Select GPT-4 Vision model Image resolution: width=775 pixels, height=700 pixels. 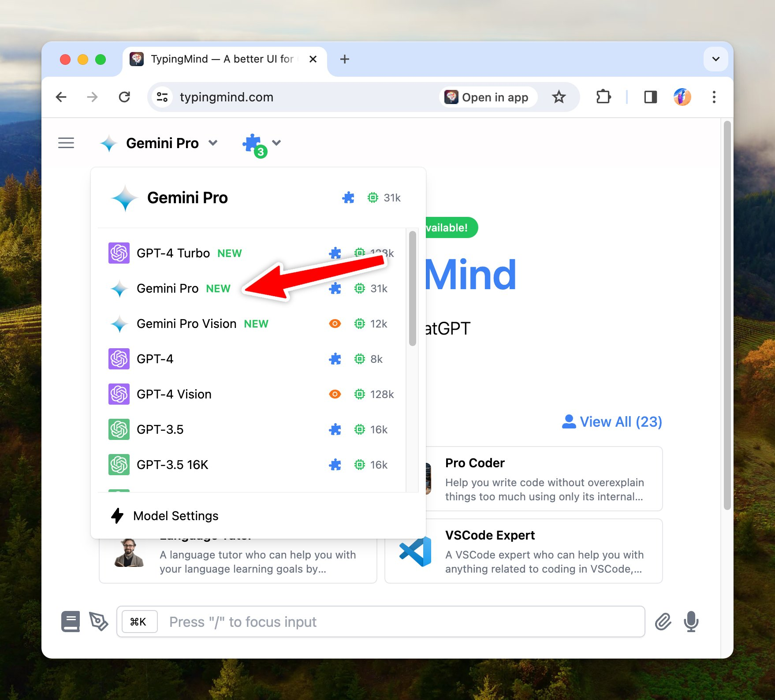252,394
